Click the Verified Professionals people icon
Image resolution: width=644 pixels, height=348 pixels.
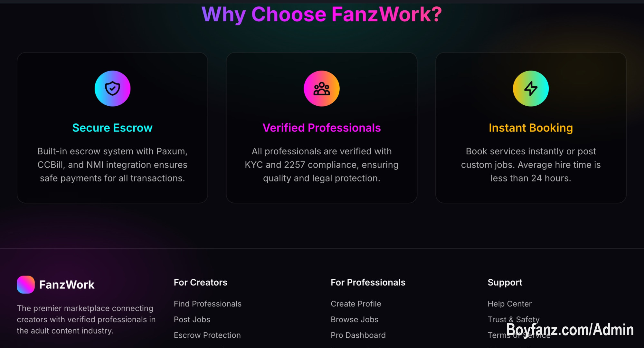[321, 89]
